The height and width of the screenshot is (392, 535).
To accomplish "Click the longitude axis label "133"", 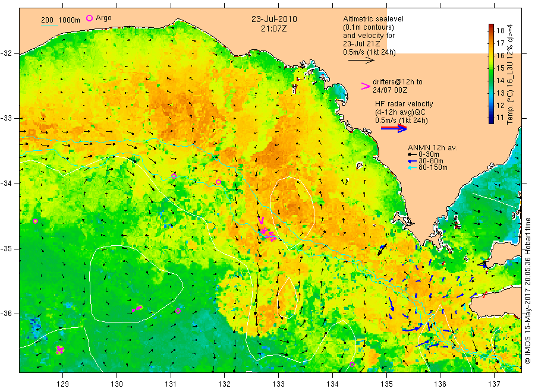I will 278,384.
